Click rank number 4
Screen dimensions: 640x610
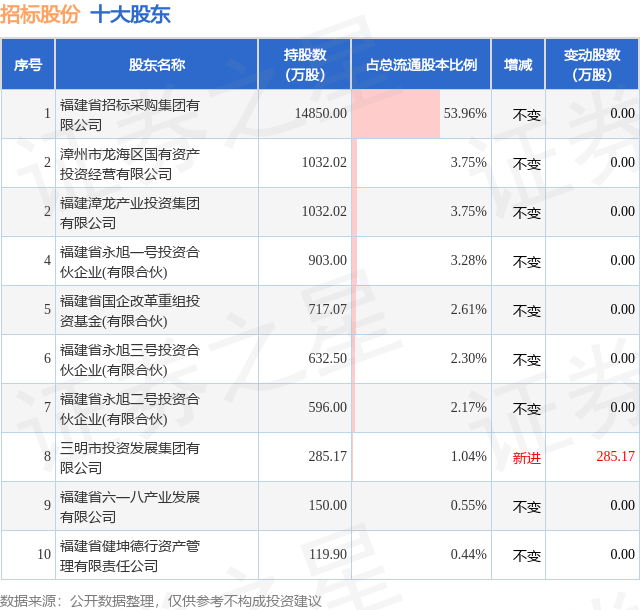click(47, 260)
